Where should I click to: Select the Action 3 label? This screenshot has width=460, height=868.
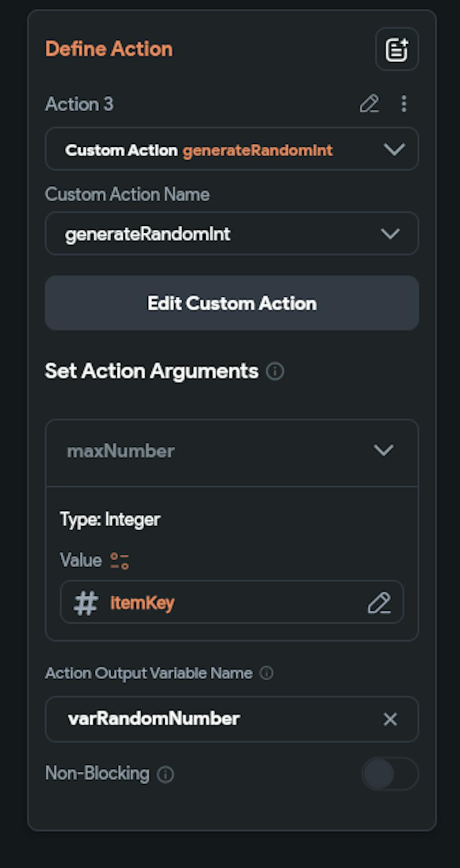(79, 104)
